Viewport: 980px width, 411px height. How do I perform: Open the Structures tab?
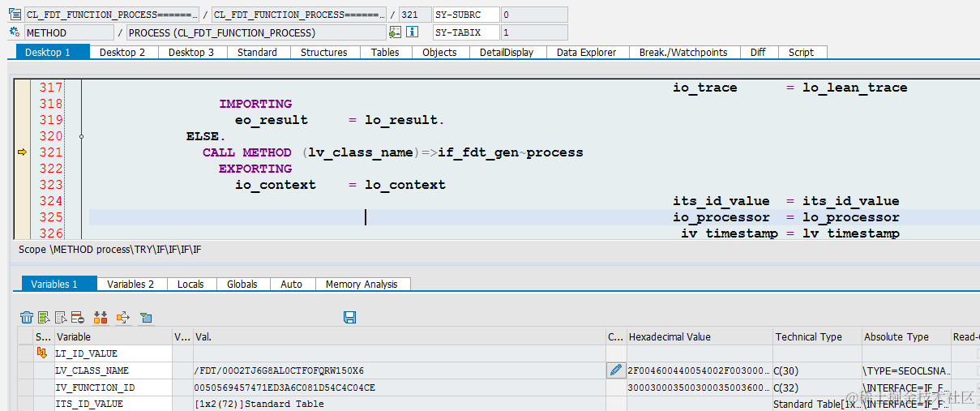click(323, 52)
